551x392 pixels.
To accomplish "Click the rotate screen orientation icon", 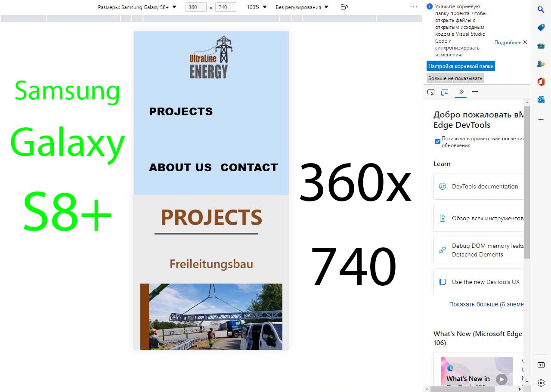I will pos(344,7).
